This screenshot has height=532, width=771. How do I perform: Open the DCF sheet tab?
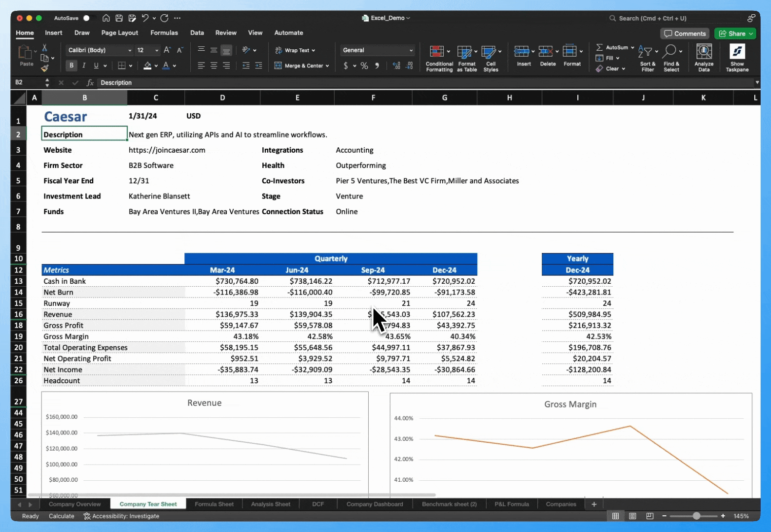(x=318, y=504)
